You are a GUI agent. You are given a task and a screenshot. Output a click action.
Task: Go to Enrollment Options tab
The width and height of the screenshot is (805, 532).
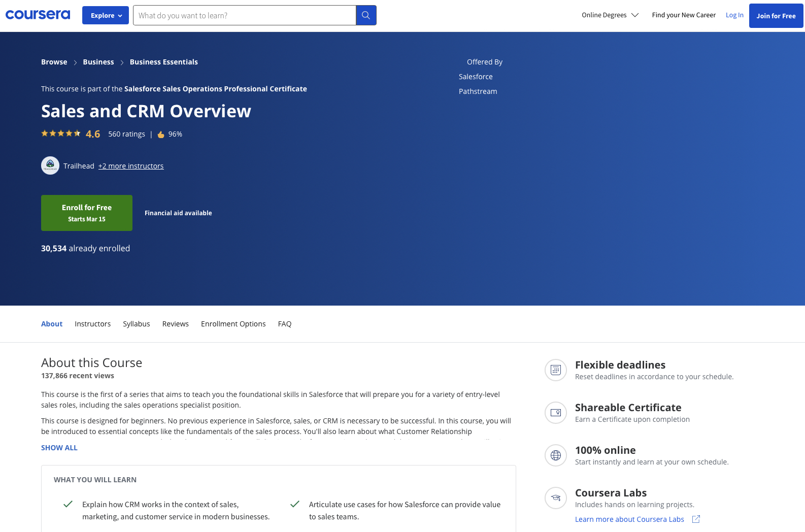(233, 324)
